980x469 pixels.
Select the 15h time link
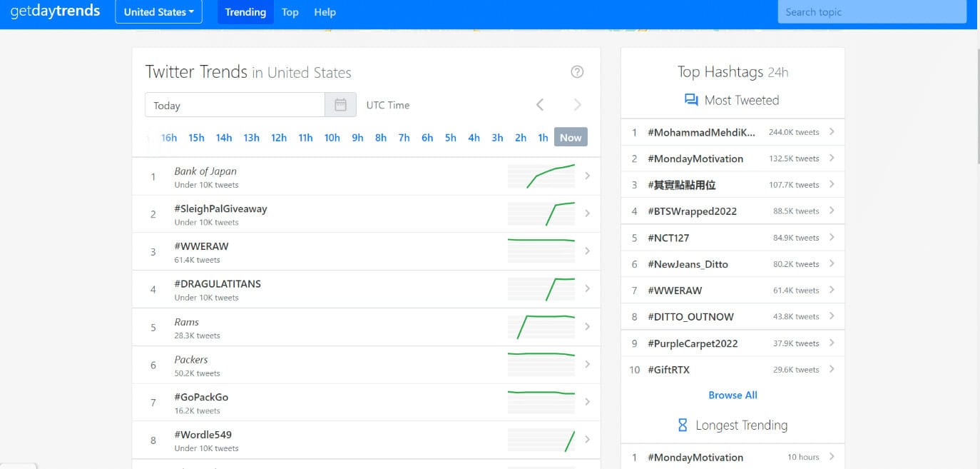(x=196, y=138)
